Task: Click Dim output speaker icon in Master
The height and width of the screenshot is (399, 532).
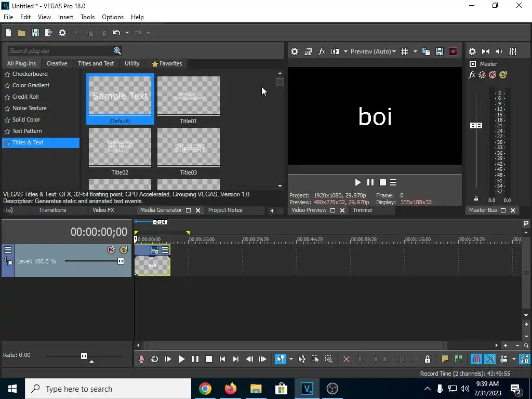Action: (499, 51)
